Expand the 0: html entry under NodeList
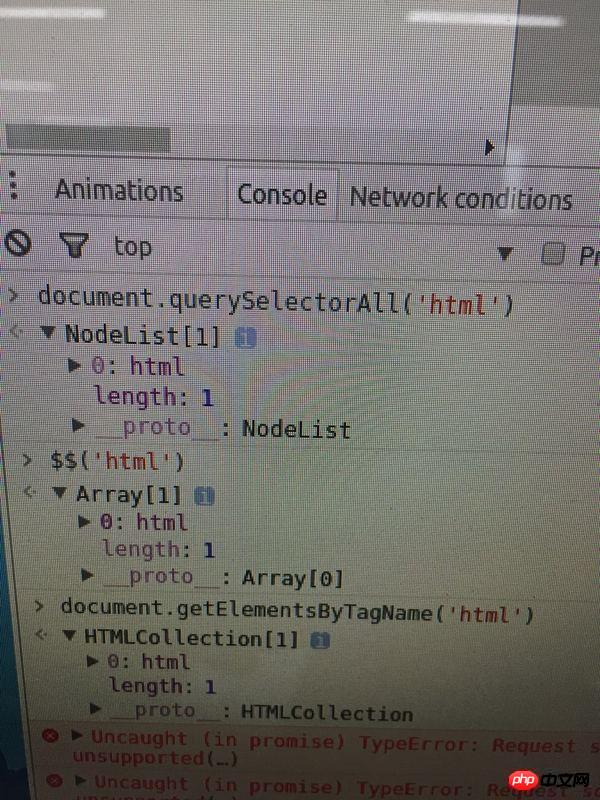 (74, 365)
